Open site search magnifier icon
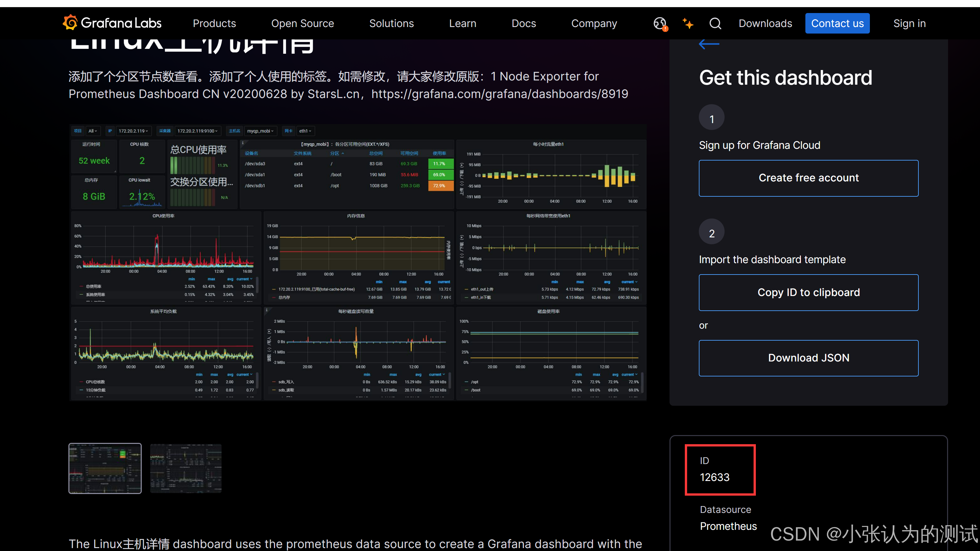 click(715, 23)
